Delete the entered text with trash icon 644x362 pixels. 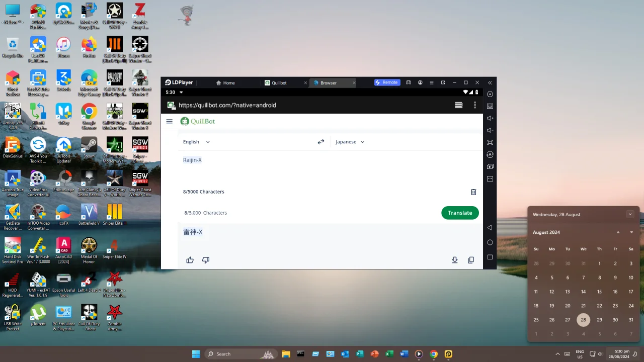(x=473, y=192)
